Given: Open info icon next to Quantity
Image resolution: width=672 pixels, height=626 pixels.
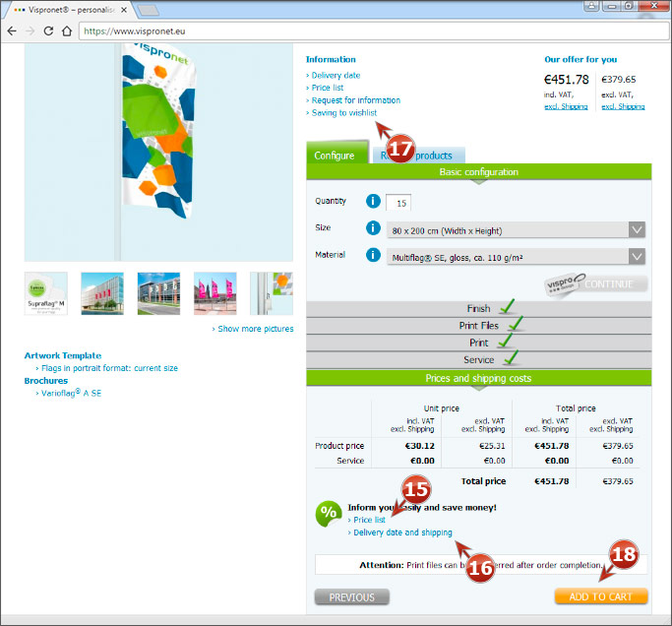Looking at the screenshot, I should [x=373, y=201].
